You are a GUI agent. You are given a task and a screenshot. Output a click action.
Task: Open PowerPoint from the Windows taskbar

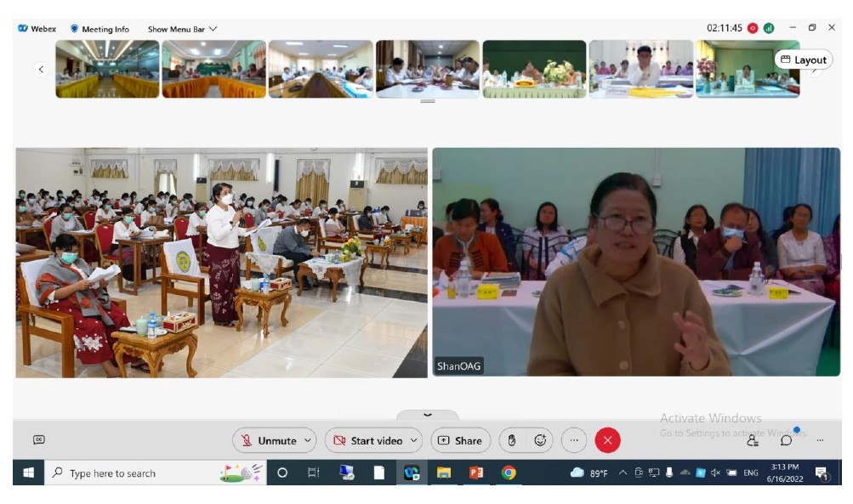[x=475, y=473]
